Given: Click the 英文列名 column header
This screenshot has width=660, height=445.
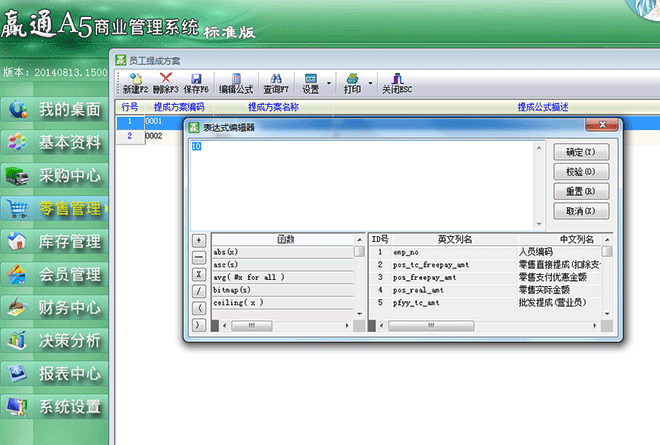Looking at the screenshot, I should point(455,240).
